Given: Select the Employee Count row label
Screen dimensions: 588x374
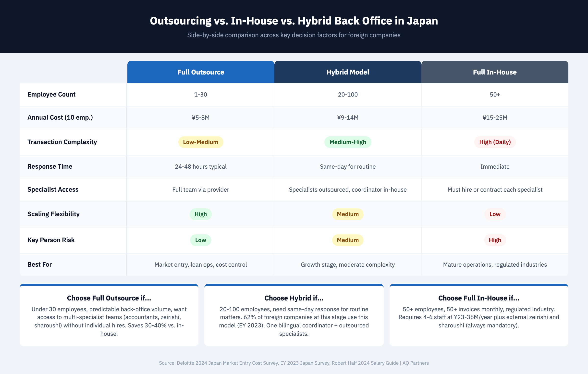Looking at the screenshot, I should click(x=51, y=94).
